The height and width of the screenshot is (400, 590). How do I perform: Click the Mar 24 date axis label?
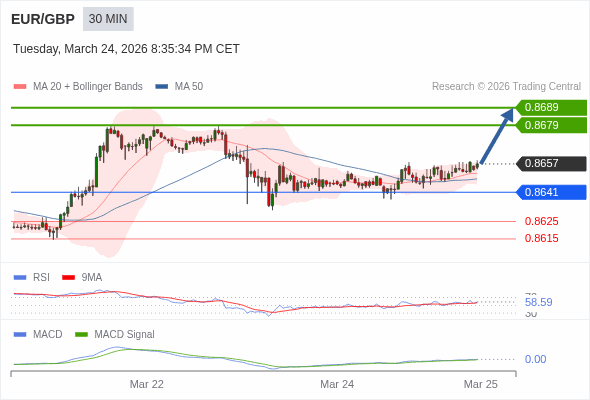337,384
